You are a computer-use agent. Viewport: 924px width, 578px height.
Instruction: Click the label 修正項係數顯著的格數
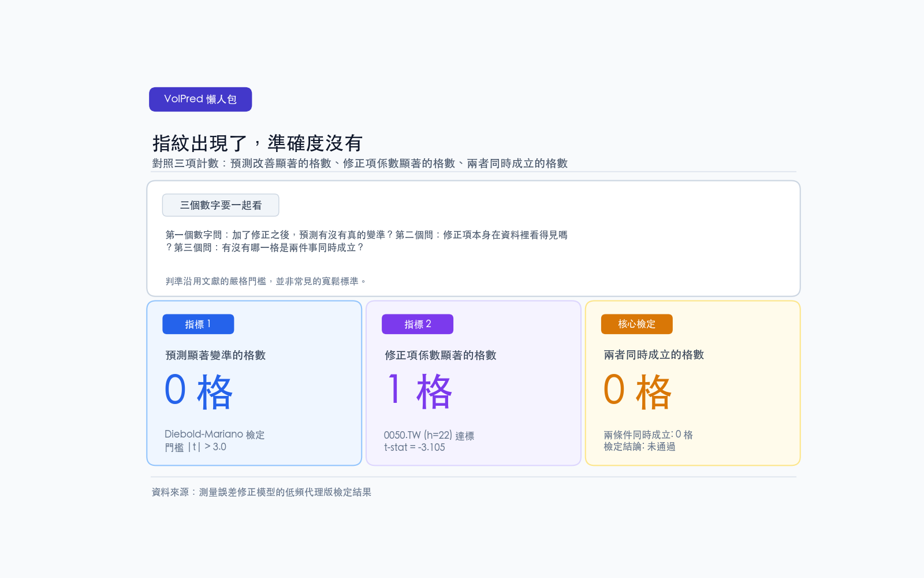(x=441, y=355)
